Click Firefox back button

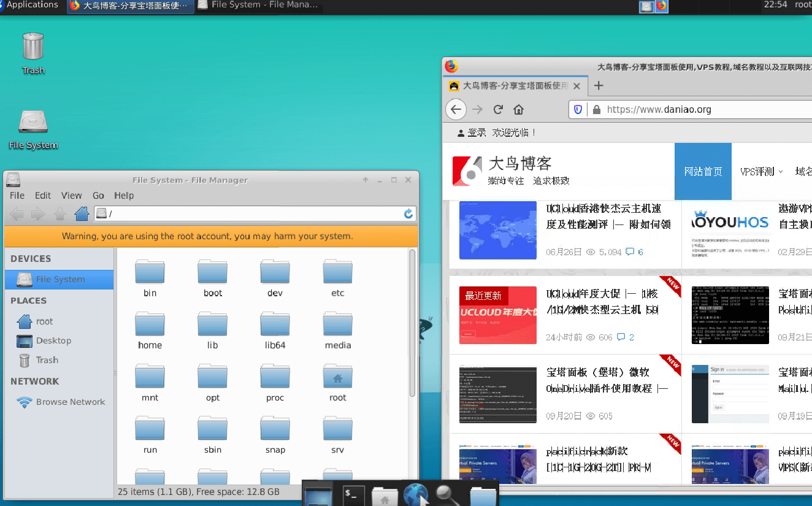point(455,109)
